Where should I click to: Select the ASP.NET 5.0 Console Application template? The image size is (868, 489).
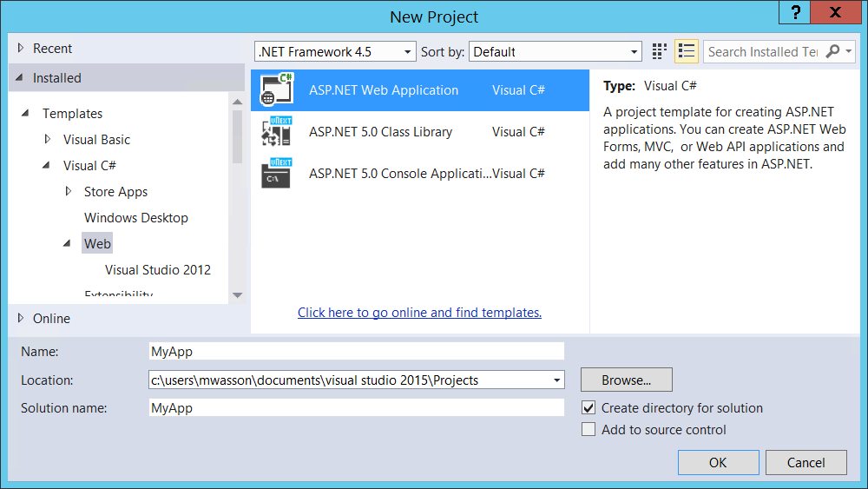click(x=420, y=174)
